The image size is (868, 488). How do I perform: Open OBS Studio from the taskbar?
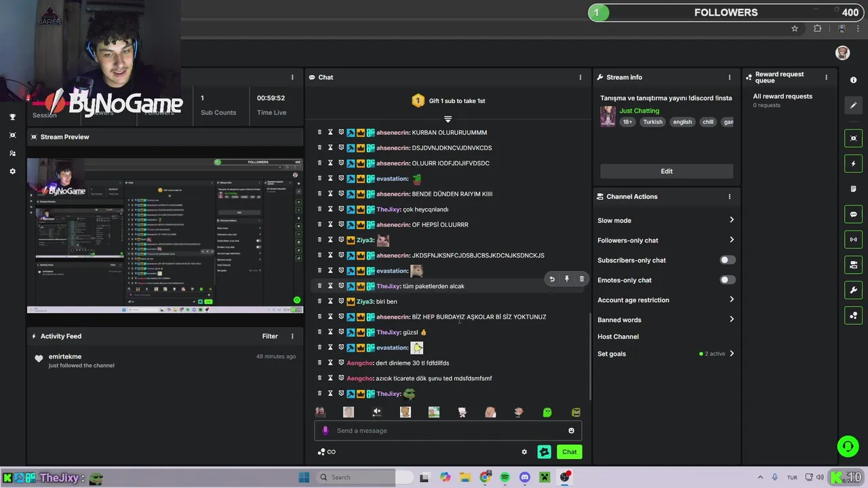pyautogui.click(x=565, y=477)
